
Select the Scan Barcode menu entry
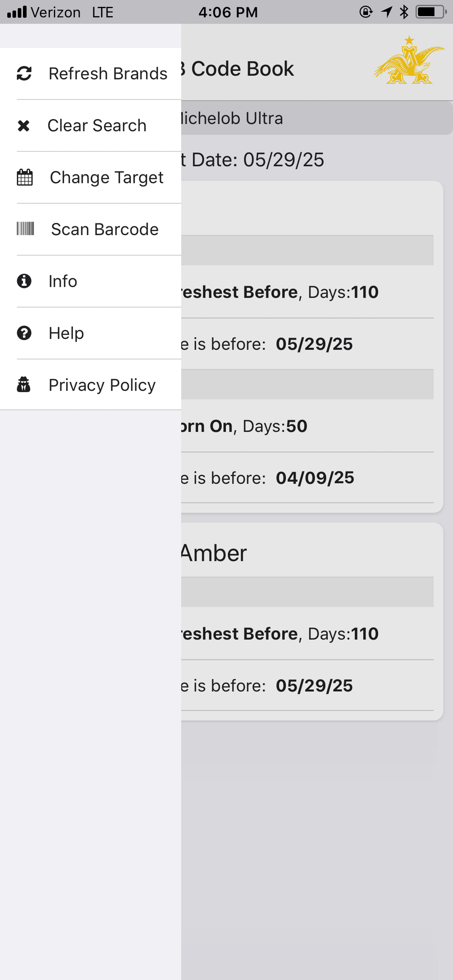pos(90,229)
